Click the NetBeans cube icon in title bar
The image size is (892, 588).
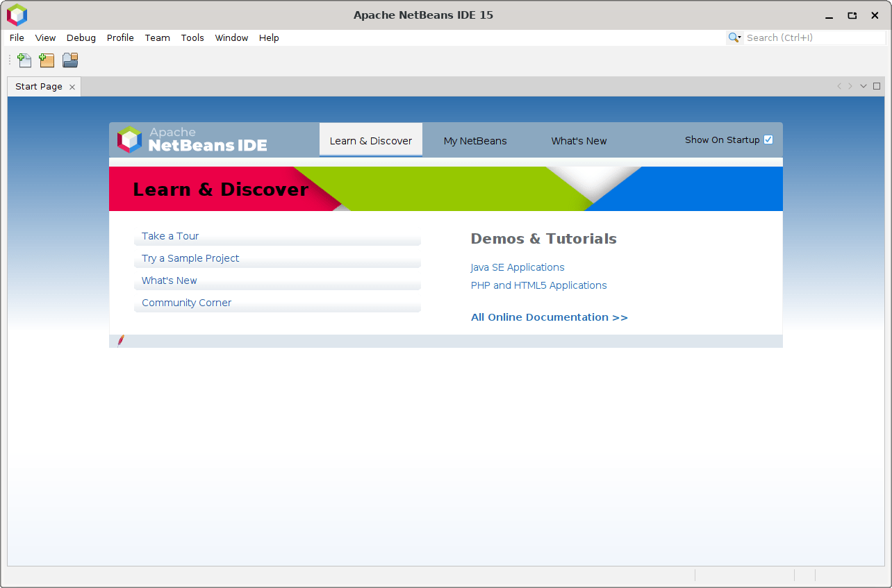17,15
